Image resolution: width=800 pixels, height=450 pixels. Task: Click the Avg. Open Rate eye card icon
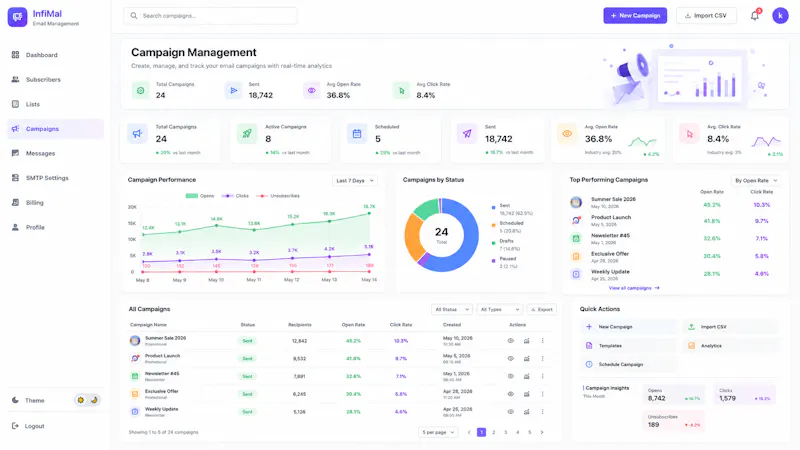567,134
